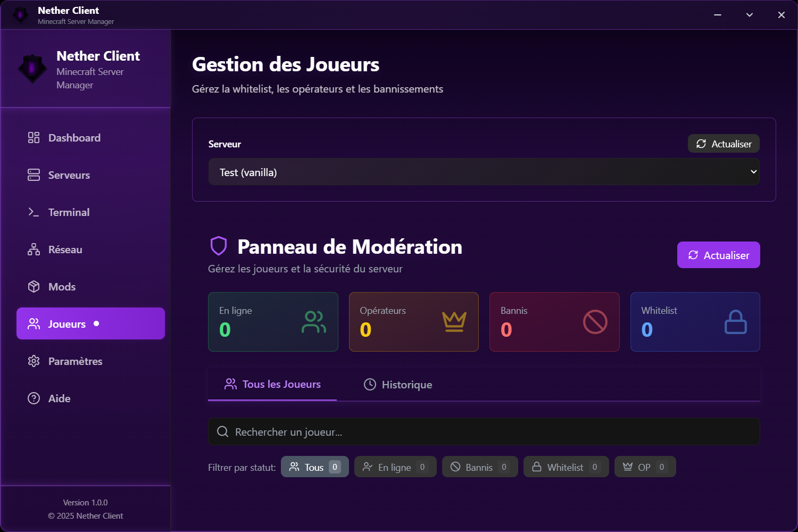Select Test (vanilla) in the server combo box

pyautogui.click(x=484, y=172)
